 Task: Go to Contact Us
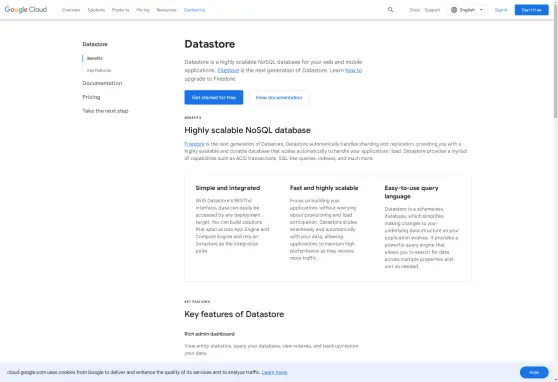coord(194,10)
